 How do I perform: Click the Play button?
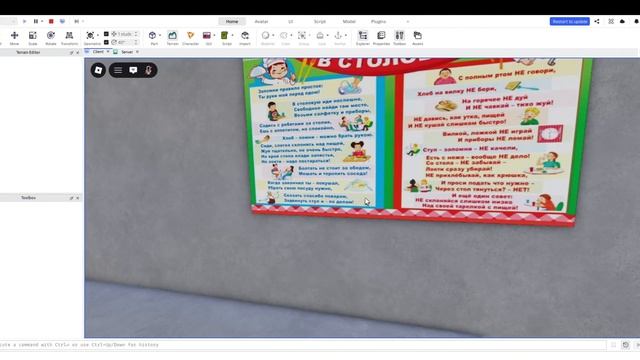pos(24,21)
